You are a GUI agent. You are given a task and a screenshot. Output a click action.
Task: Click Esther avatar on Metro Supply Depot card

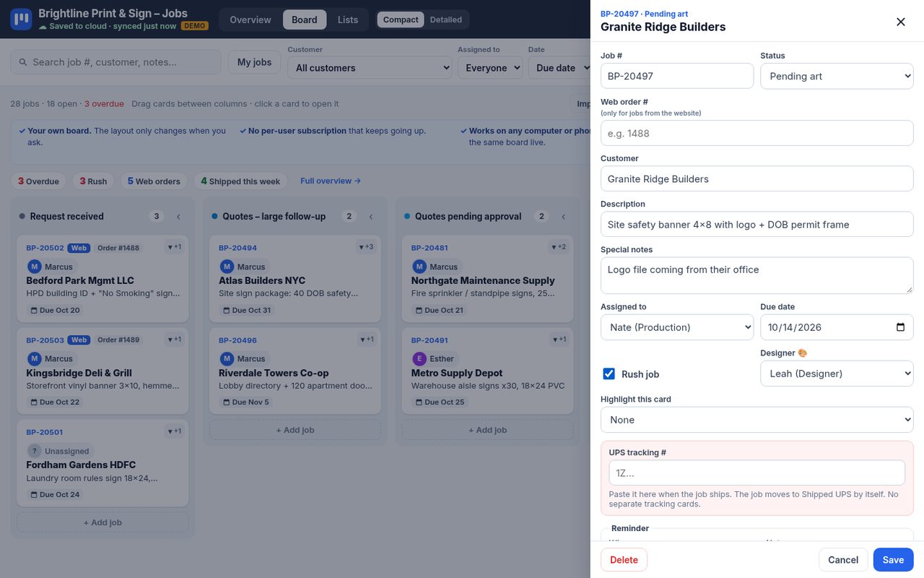click(x=419, y=358)
